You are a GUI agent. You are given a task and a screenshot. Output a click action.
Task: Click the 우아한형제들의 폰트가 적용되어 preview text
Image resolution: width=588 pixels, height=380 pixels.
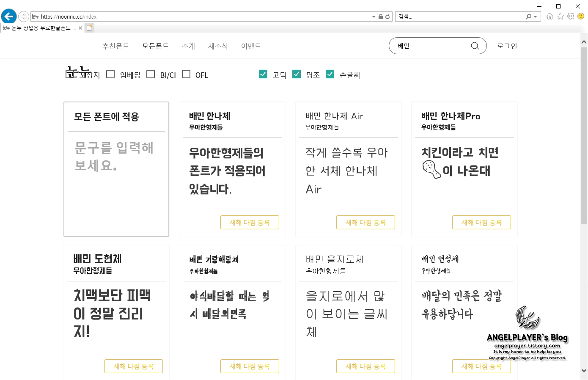227,171
